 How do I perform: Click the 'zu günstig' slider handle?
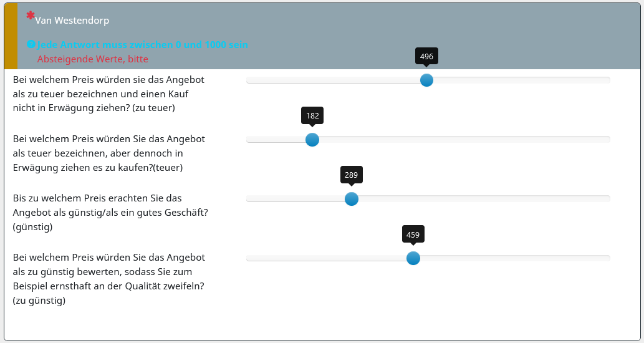click(413, 258)
